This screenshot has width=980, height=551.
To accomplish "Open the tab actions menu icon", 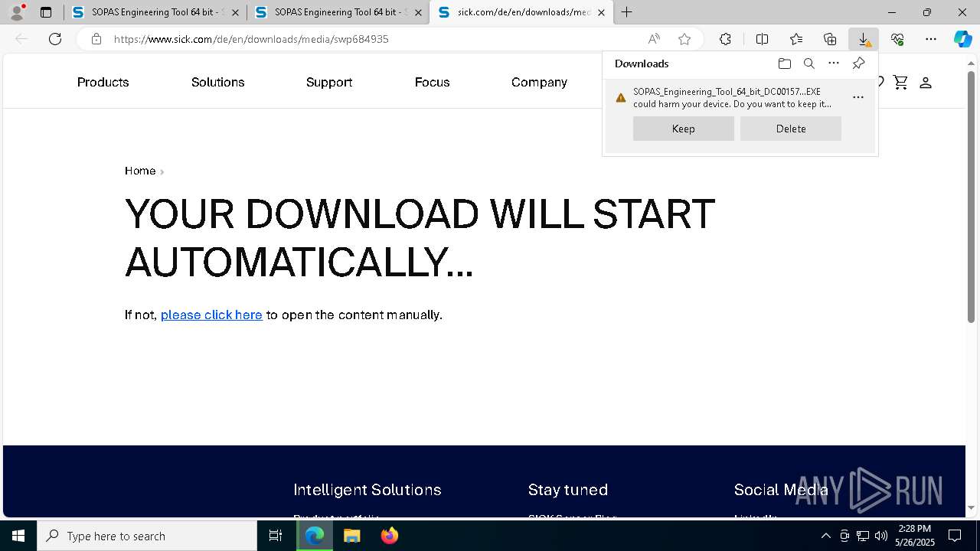I will tap(46, 12).
